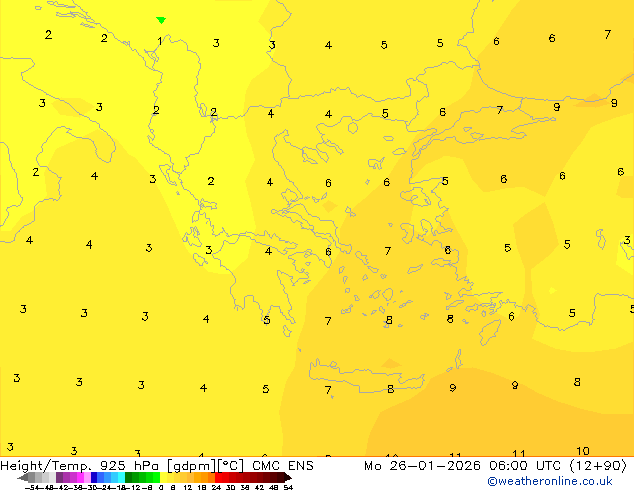Click the temperature value '10' on map
The image size is (634, 490).
[x=583, y=451]
